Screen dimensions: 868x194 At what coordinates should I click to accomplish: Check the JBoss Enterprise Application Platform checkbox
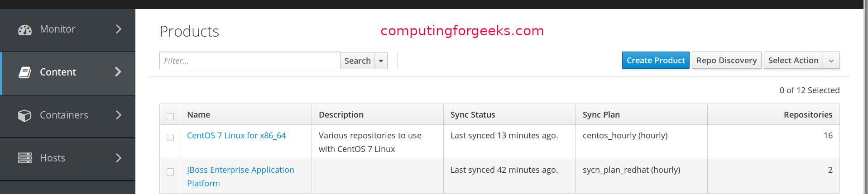[x=170, y=172]
